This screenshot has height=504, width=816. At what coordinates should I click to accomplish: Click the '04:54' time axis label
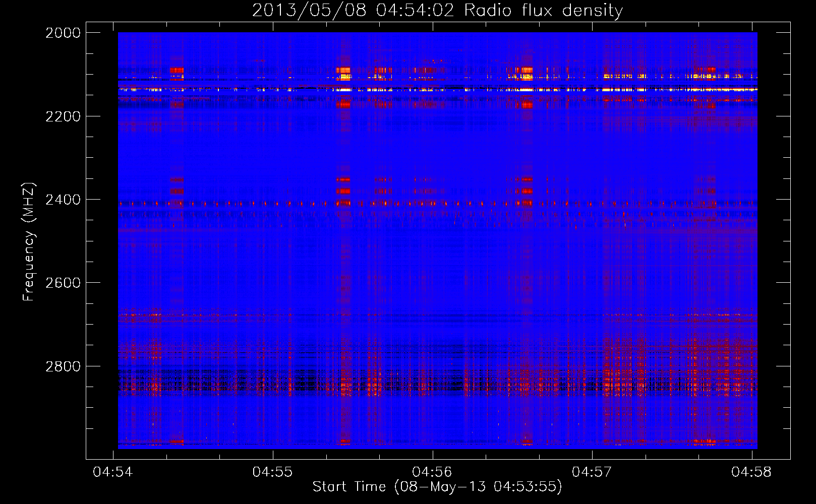(x=113, y=472)
